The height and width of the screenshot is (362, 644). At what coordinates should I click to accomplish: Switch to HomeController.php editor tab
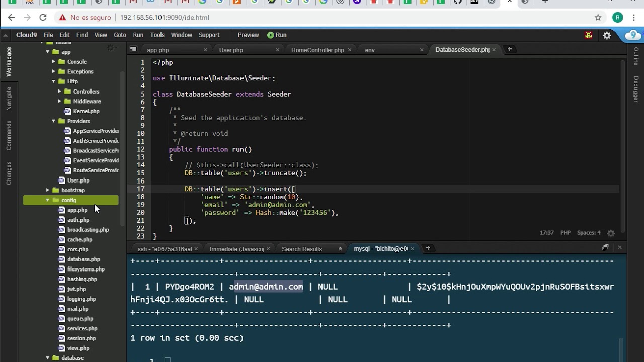coord(317,50)
